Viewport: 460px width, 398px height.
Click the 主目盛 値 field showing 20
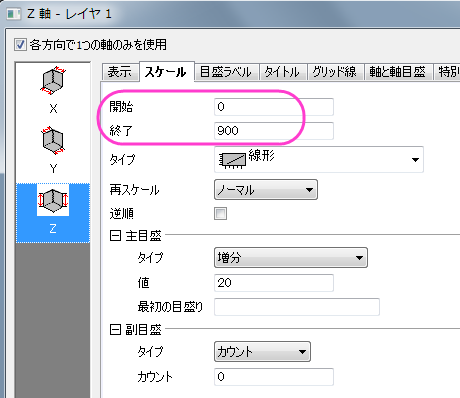[274, 283]
